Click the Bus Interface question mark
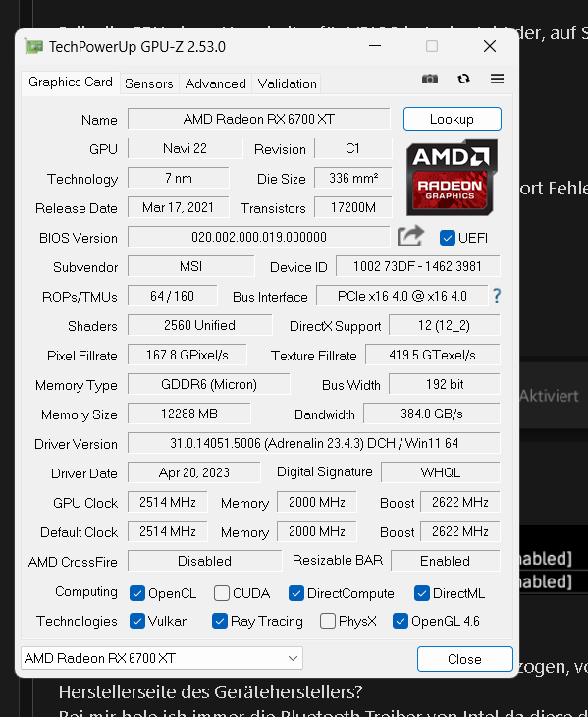The image size is (588, 717). [497, 296]
